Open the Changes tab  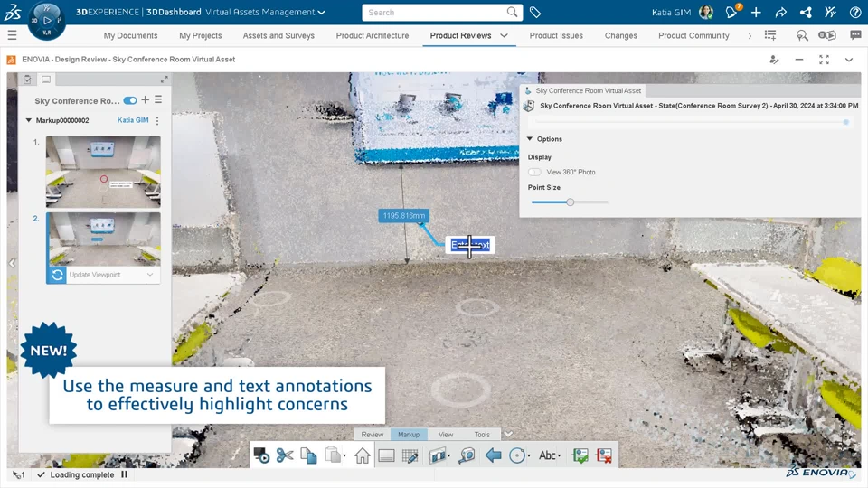tap(620, 35)
